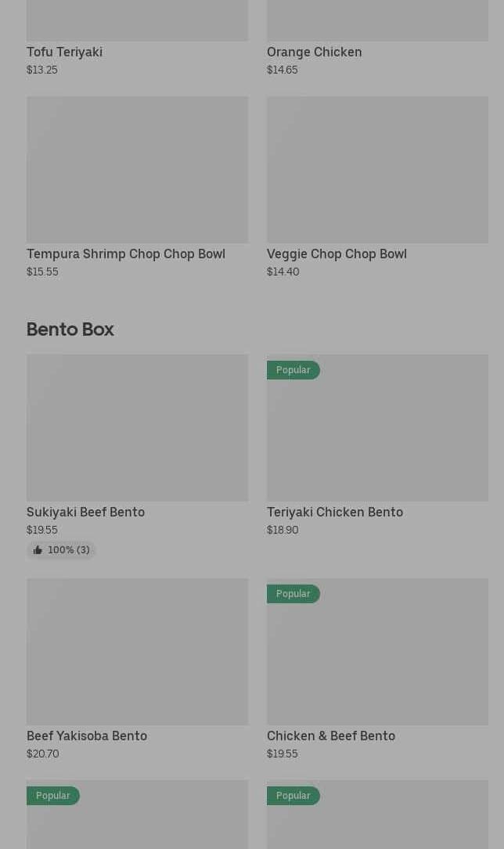Open the Tempura Shrimp Chop Chop Bowl photo

pos(137,169)
